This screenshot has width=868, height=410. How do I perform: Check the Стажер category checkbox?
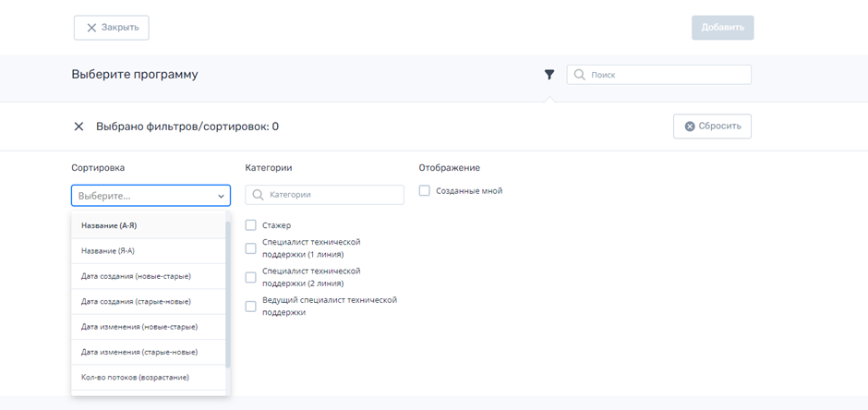[x=251, y=225]
